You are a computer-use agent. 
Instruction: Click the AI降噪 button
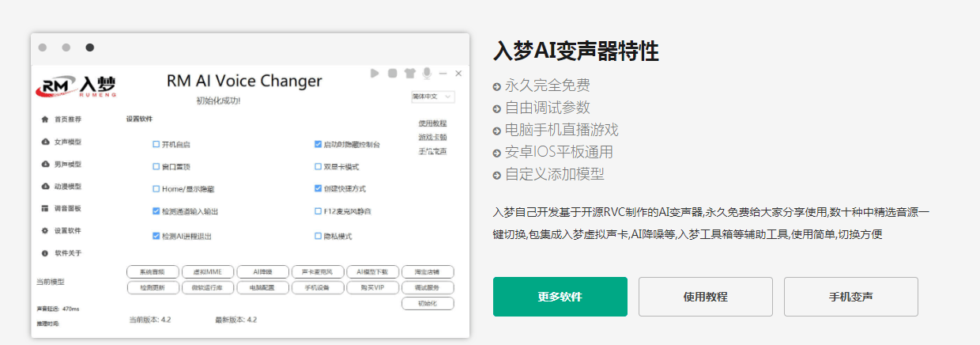pos(262,272)
